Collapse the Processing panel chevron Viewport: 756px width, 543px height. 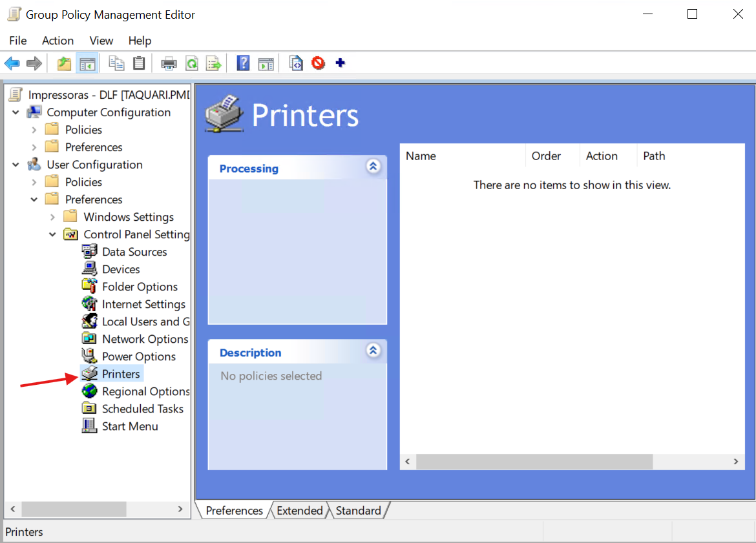coord(373,167)
